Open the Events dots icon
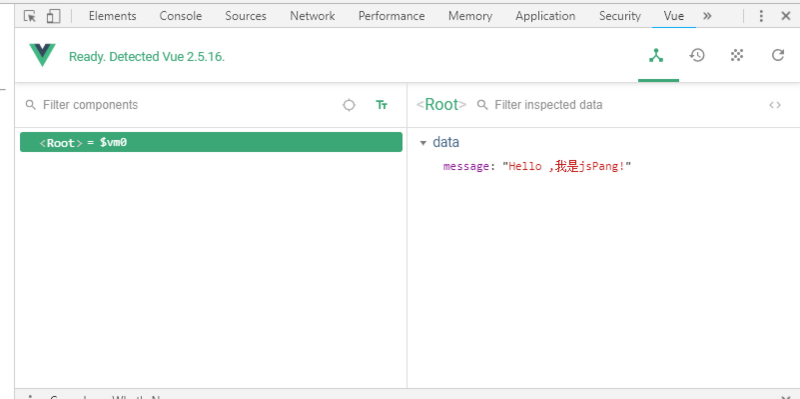The height and width of the screenshot is (399, 800). pos(737,55)
